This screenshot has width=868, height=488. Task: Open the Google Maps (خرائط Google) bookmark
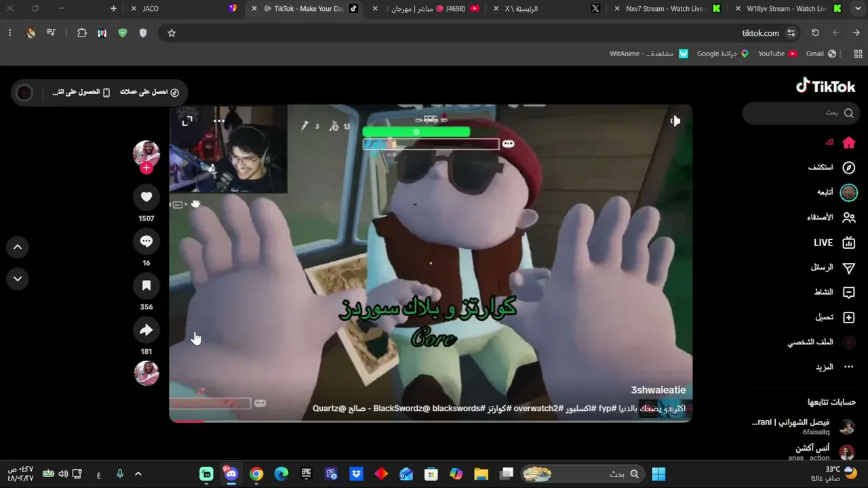point(723,54)
